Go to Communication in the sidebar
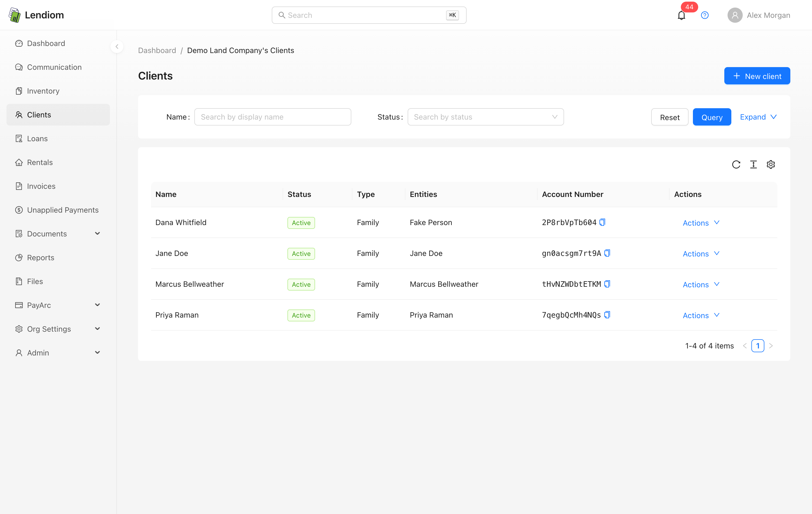Screen dimensions: 812x514 tap(58, 67)
